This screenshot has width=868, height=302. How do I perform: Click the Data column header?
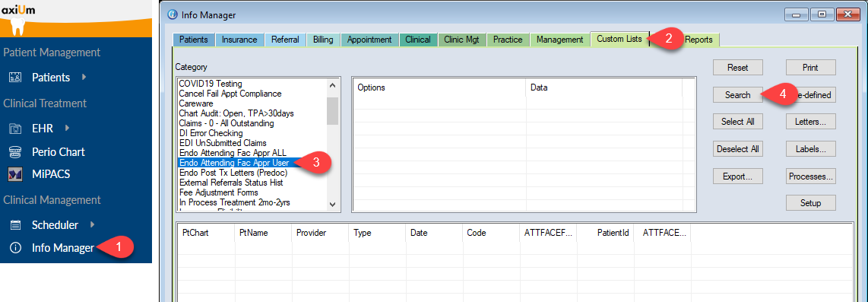click(604, 87)
